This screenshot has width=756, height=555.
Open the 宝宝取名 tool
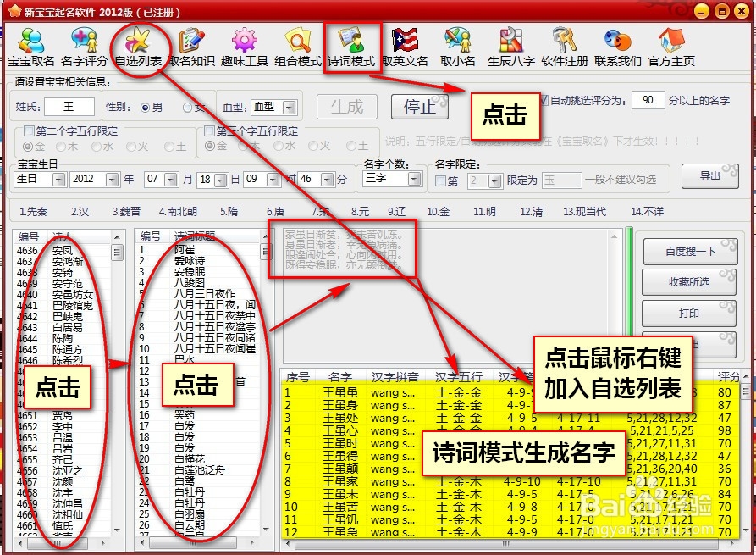tap(31, 47)
